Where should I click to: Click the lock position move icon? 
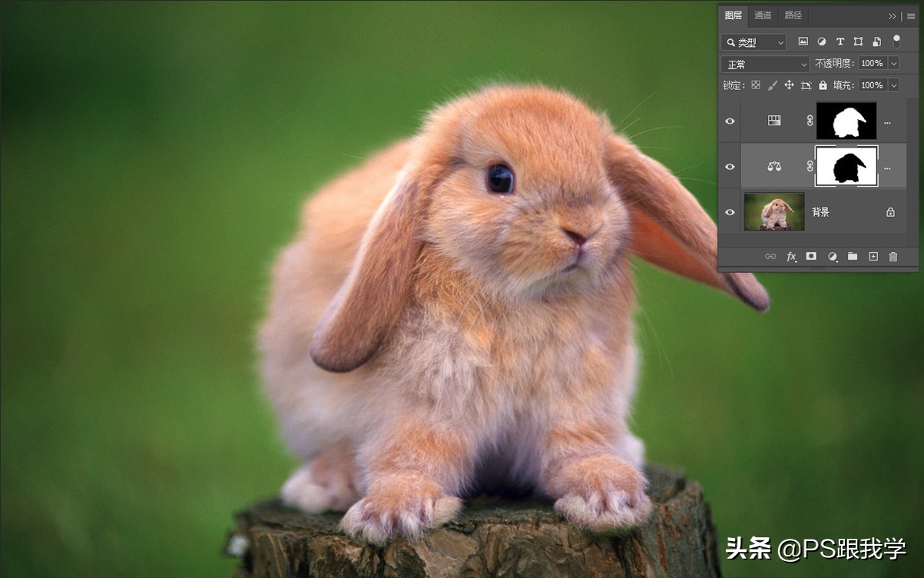(x=789, y=85)
